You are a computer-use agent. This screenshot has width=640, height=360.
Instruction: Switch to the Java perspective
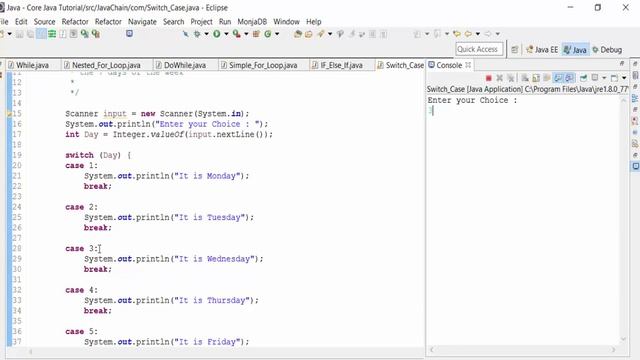tap(575, 50)
